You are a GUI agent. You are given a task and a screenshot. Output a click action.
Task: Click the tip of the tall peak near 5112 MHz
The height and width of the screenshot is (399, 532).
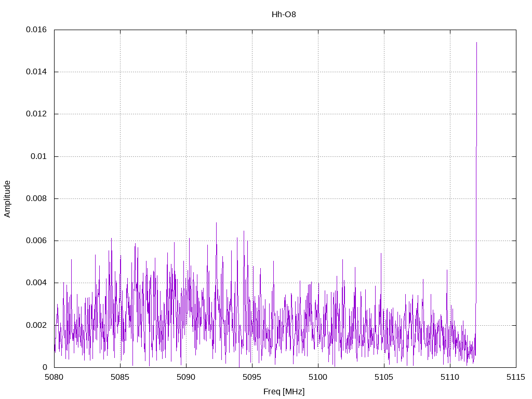pos(477,43)
